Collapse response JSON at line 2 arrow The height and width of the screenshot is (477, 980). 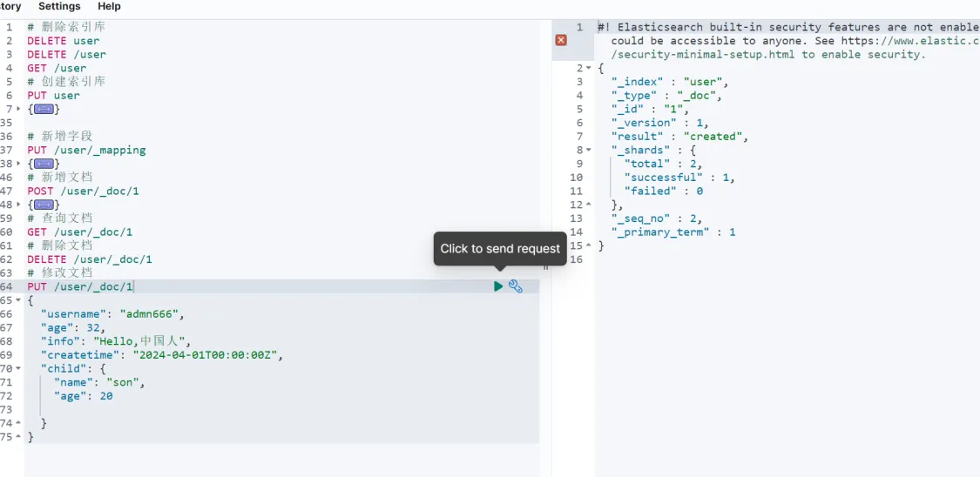pyautogui.click(x=589, y=68)
